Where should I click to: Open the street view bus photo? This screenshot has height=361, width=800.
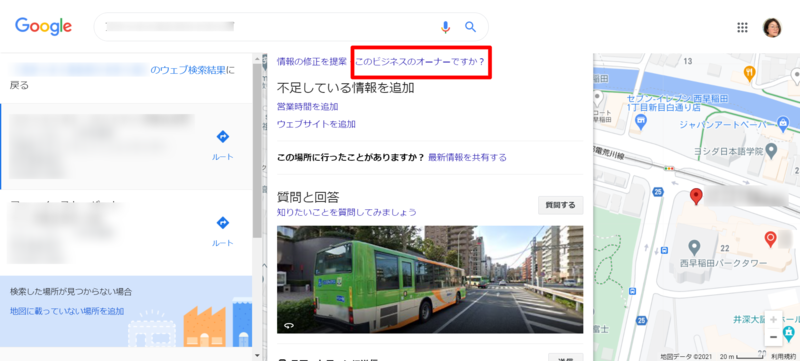430,279
